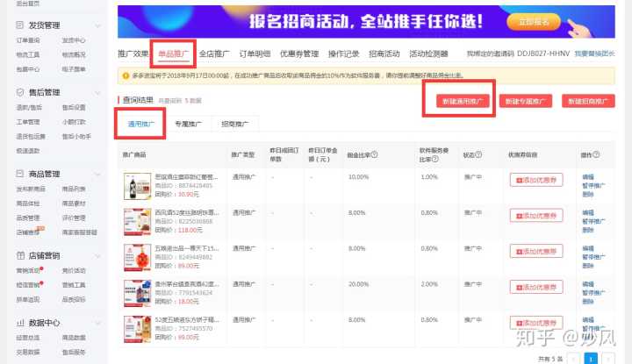Image resolution: width=632 pixels, height=364 pixels.
Task: Add coupon for the 贵州茅台镇 20.00% product
Action: tap(536, 287)
